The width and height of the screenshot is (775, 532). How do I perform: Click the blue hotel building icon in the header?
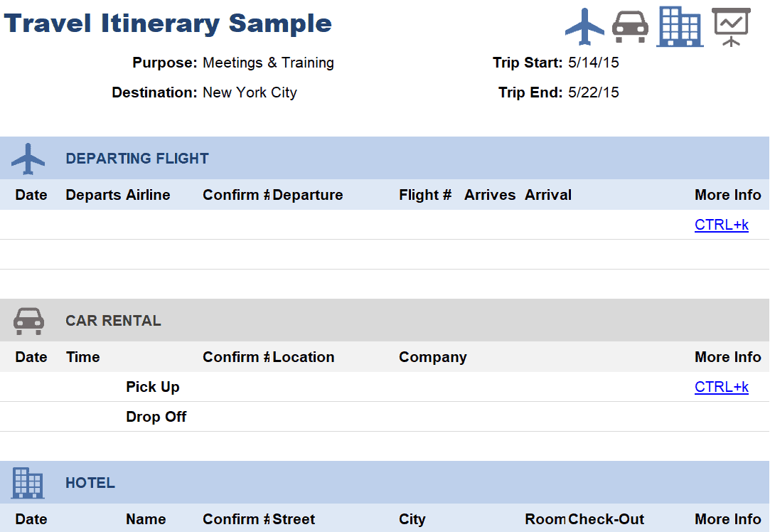[680, 27]
